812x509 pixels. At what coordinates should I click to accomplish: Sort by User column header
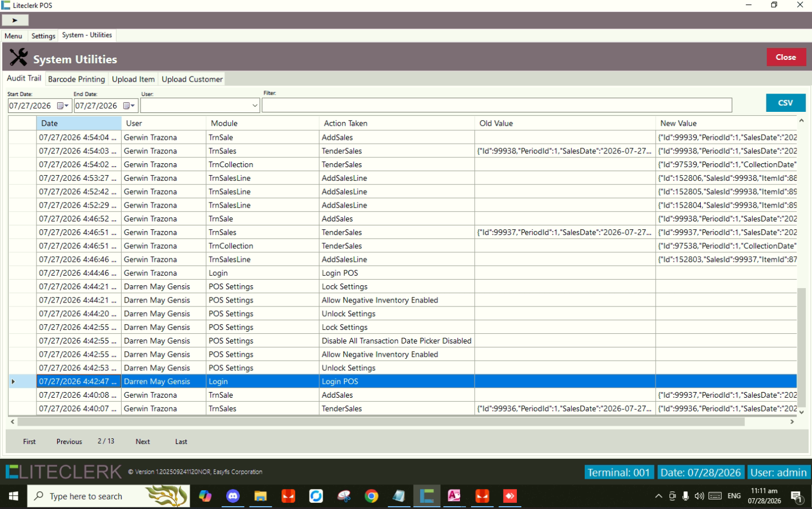[x=163, y=123]
